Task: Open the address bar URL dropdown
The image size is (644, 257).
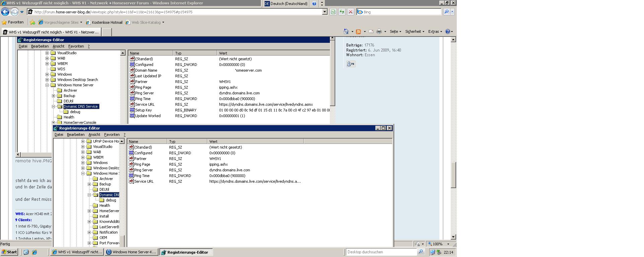Action: point(325,12)
